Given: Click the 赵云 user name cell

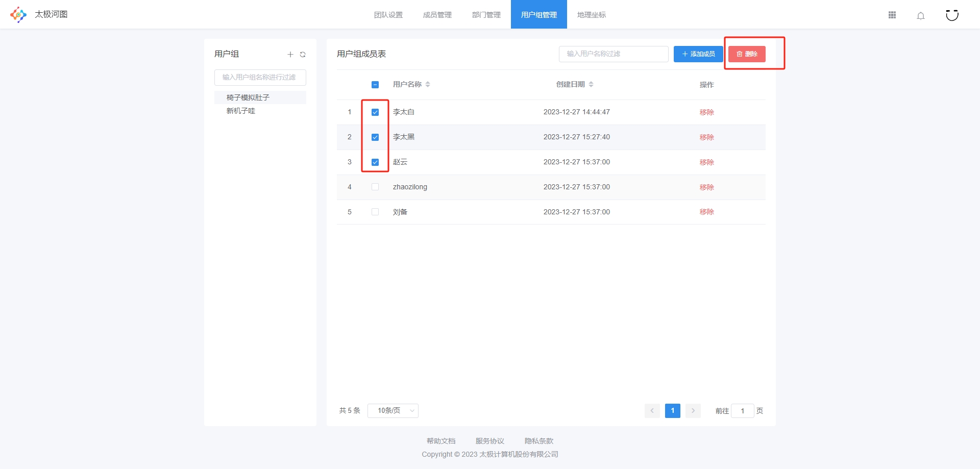Looking at the screenshot, I should pos(400,162).
